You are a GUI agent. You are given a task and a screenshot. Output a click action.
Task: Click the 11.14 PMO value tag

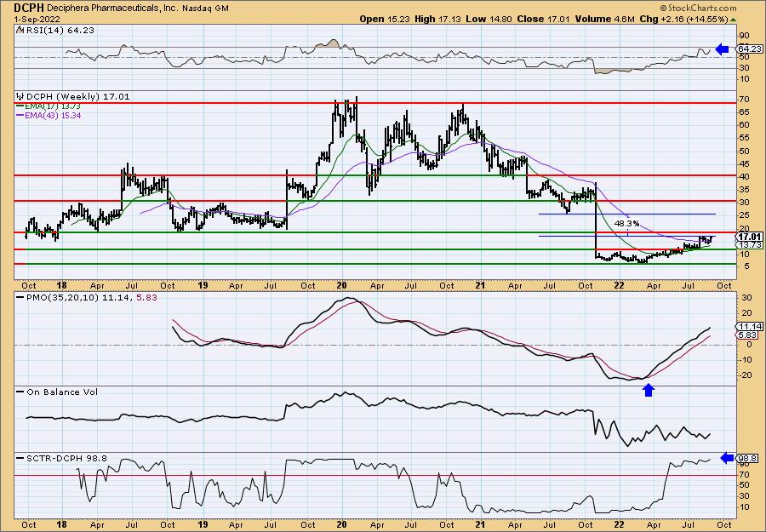(x=750, y=326)
